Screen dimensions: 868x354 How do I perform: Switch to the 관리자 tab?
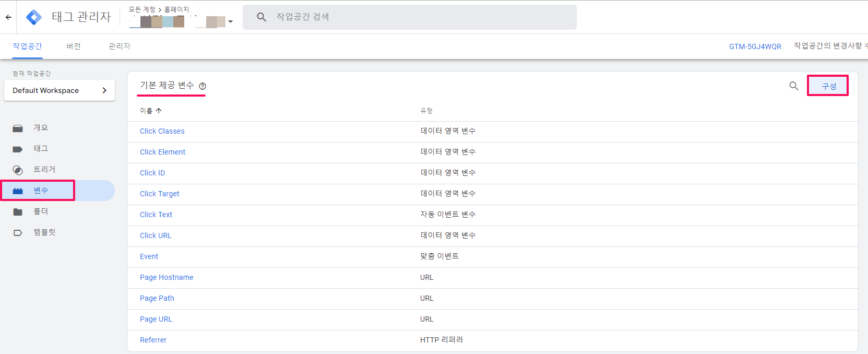coord(120,46)
